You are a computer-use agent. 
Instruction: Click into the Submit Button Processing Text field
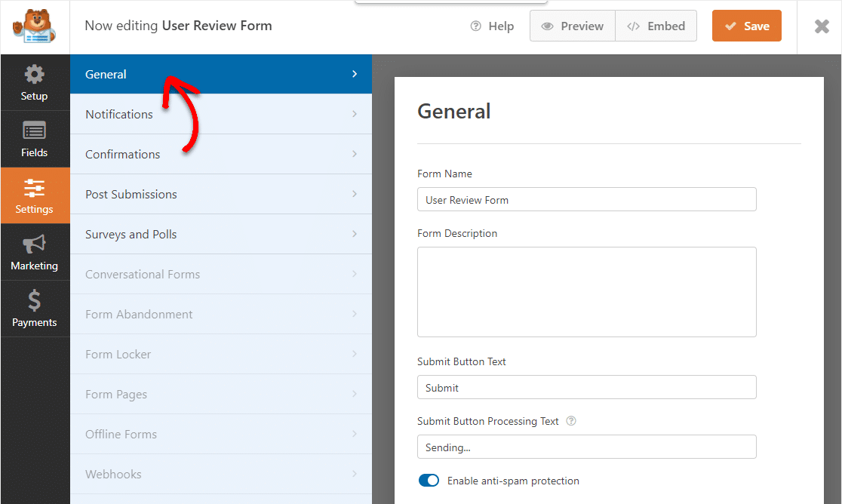coord(586,447)
